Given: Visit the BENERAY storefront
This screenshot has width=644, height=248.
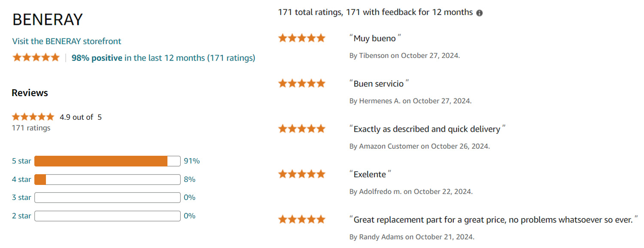Looking at the screenshot, I should click(67, 41).
